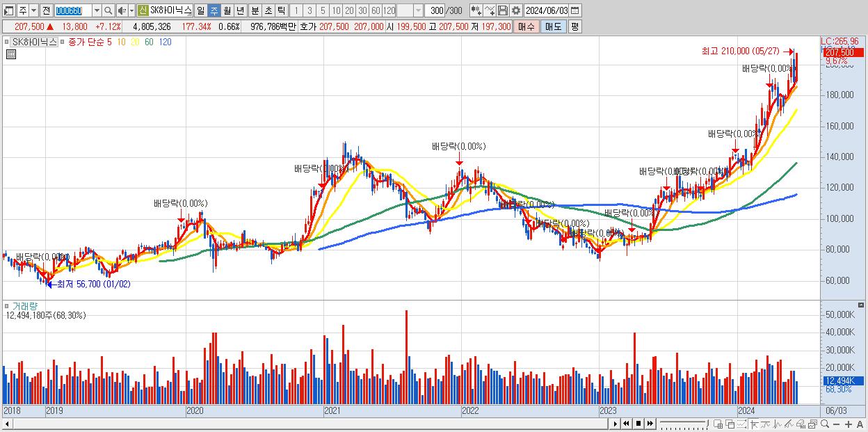The width and height of the screenshot is (868, 432).
Task: Open the custom interval dropdown arrow
Action: point(418,10)
